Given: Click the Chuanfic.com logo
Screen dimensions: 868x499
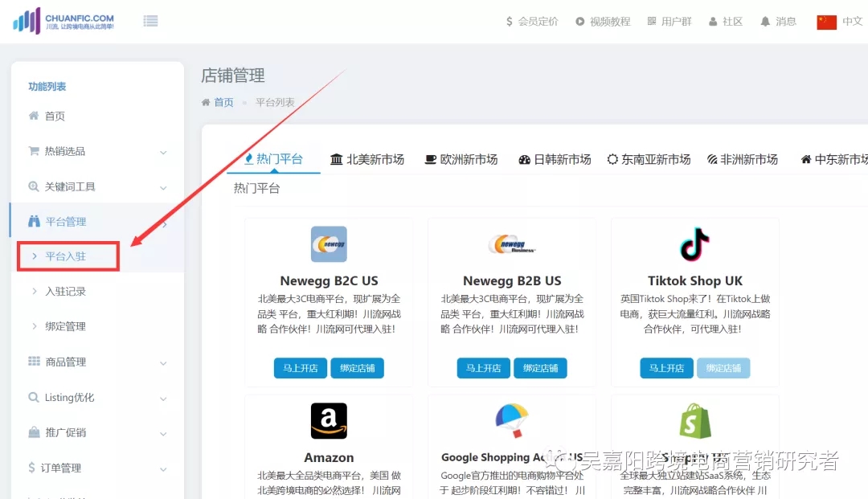Looking at the screenshot, I should pyautogui.click(x=63, y=21).
